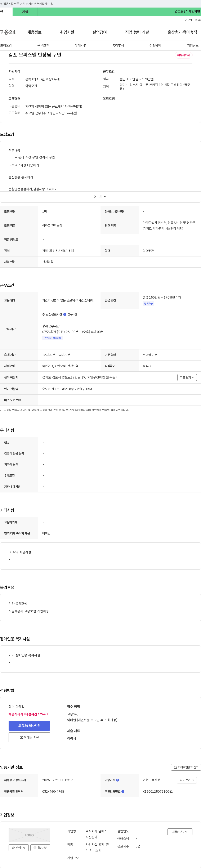This screenshot has height=868, width=201.
Task: Open the 실업급여 menu
Action: coord(99,32)
